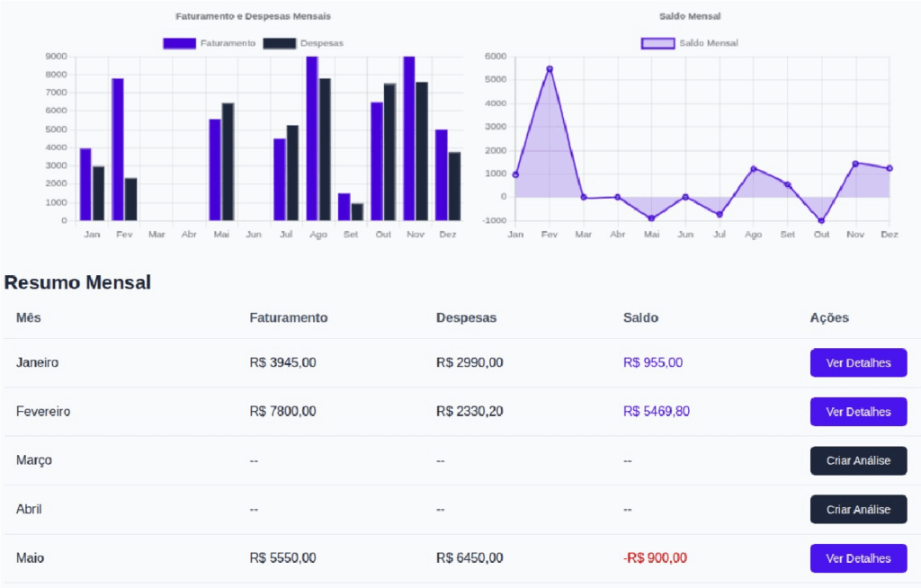
Task: Click the Dez Despesas bar
Action: click(455, 186)
